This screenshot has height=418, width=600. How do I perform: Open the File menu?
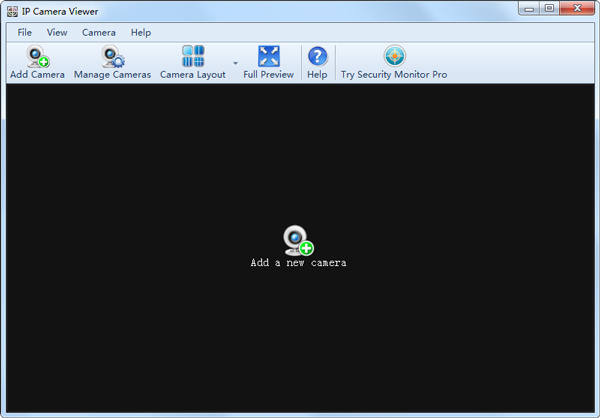click(x=24, y=33)
